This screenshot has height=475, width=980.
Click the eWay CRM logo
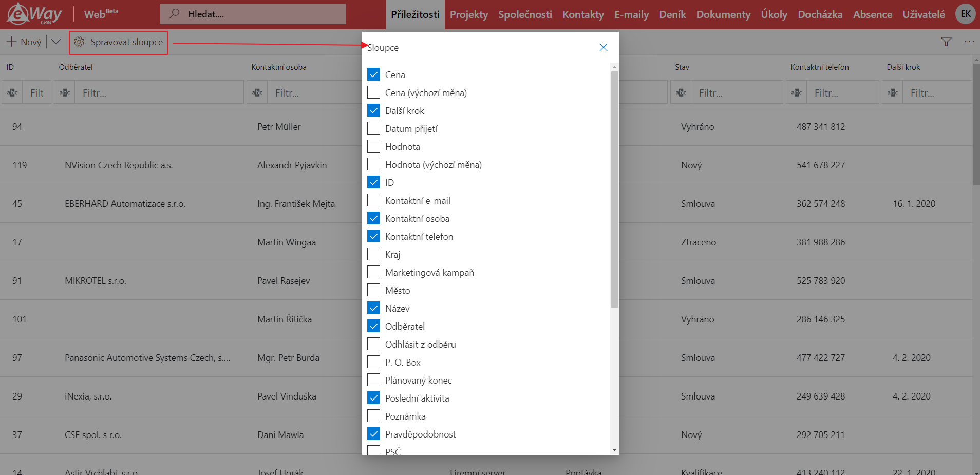34,13
